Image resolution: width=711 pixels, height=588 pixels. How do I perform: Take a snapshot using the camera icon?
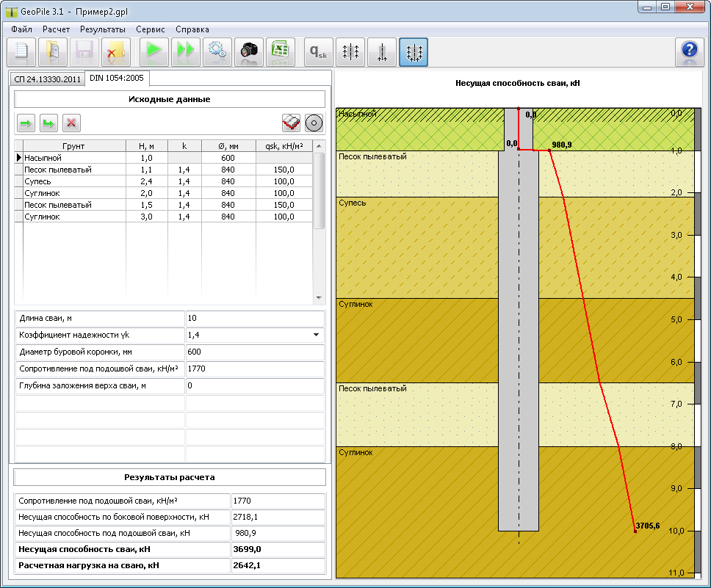click(x=249, y=52)
